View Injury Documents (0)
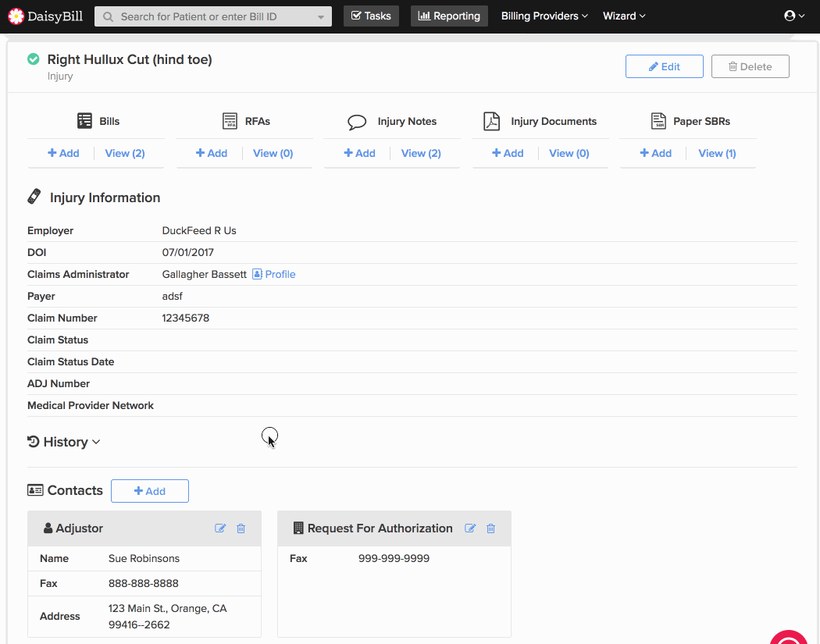The width and height of the screenshot is (820, 644). (x=569, y=153)
